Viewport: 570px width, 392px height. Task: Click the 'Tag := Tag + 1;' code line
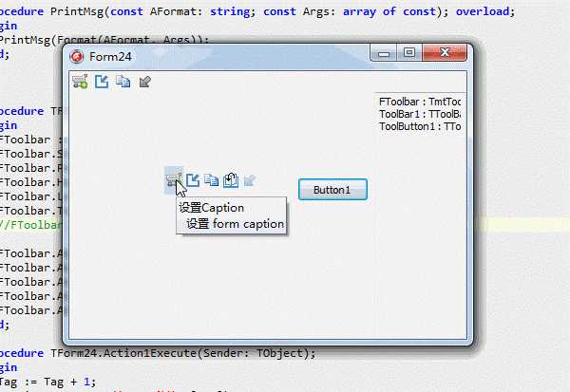pyautogui.click(x=47, y=382)
